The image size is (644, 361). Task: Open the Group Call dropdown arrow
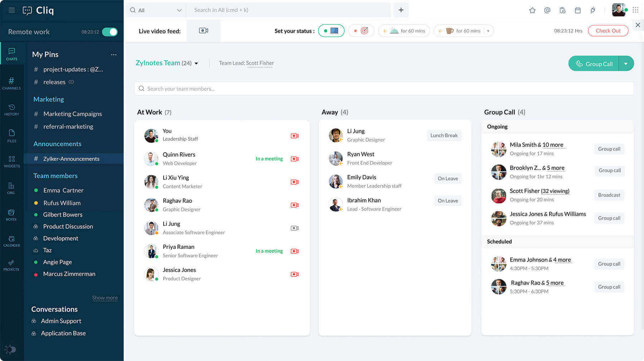point(626,64)
